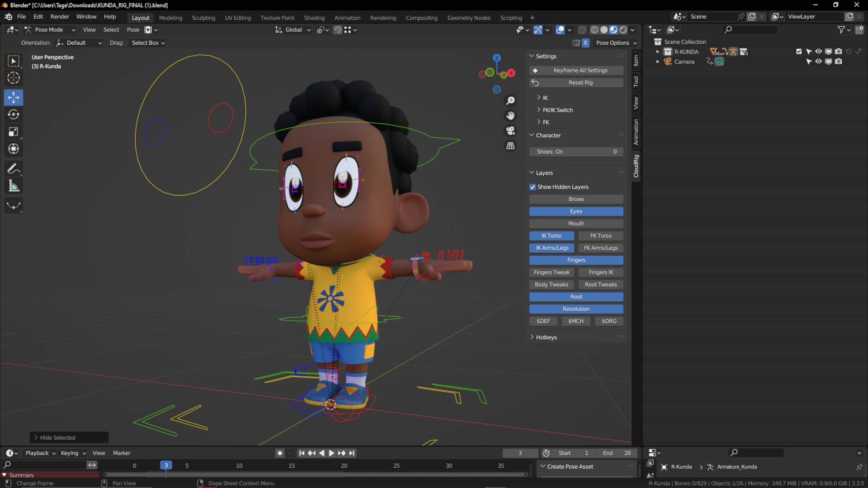Click the End frame field
The image size is (868, 488).
617,453
